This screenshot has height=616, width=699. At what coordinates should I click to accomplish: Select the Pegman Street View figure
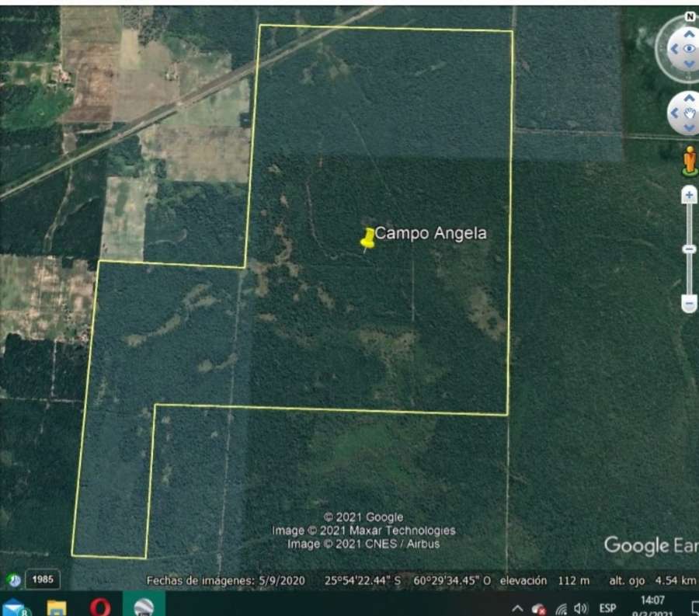[690, 159]
